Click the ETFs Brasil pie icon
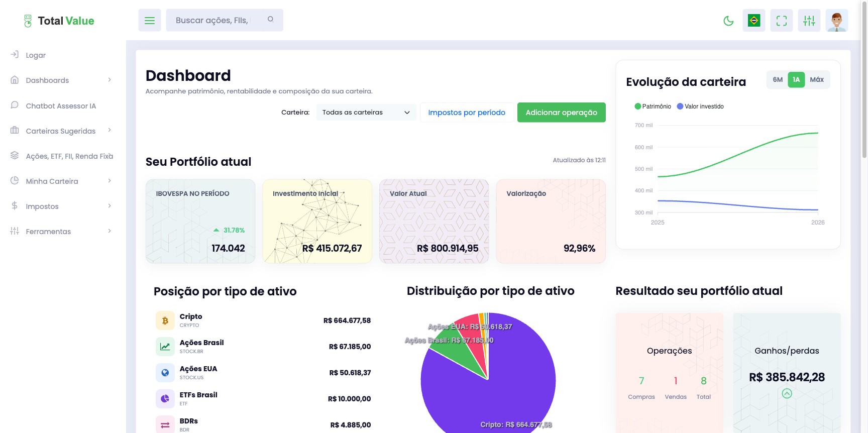The height and width of the screenshot is (433, 868). point(165,399)
